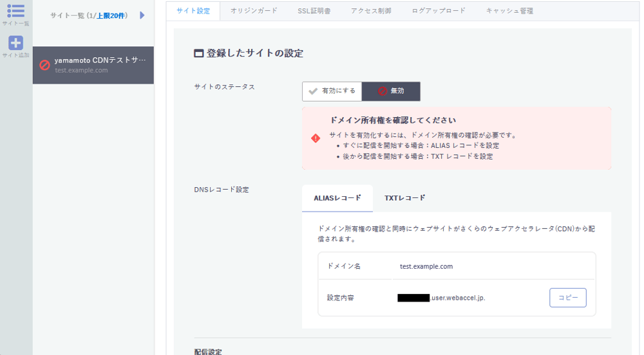644x355 pixels.
Task: Open the オリジンガード tab
Action: 254,11
